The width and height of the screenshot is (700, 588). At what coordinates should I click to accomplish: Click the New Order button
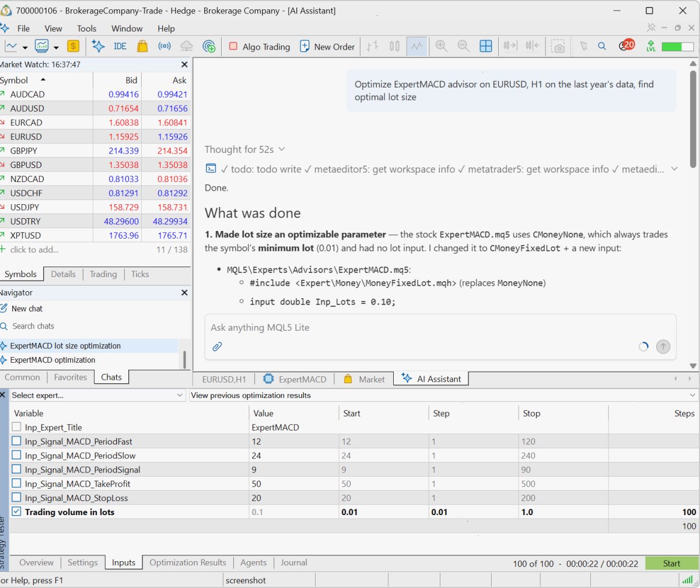(x=327, y=47)
